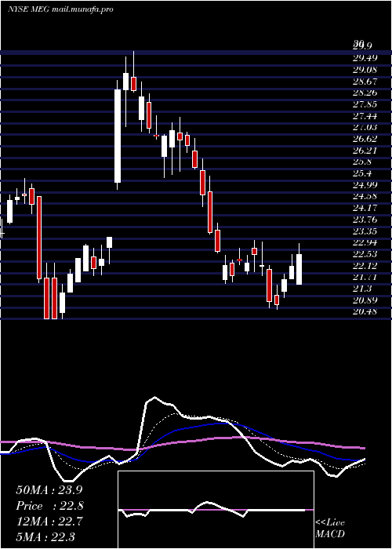
Task: Click the Live MACD inset panel
Action: [x=216, y=510]
